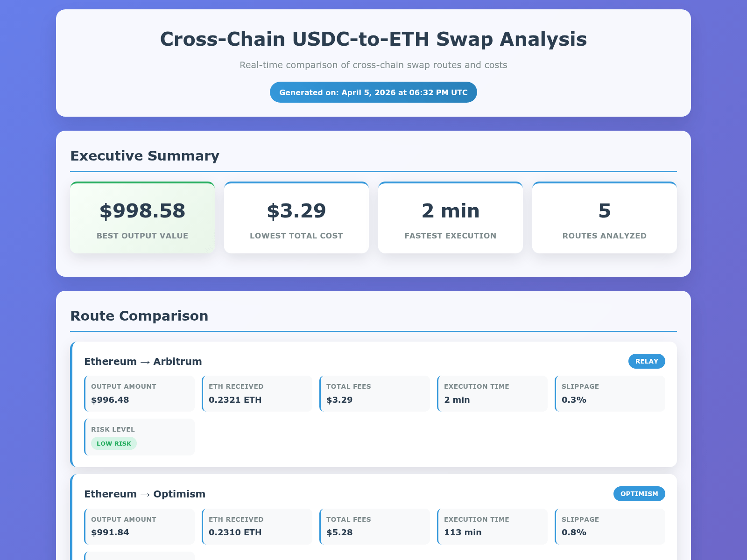The width and height of the screenshot is (747, 560).
Task: Select the Ethereum → Arbitrum route title
Action: [x=143, y=362]
